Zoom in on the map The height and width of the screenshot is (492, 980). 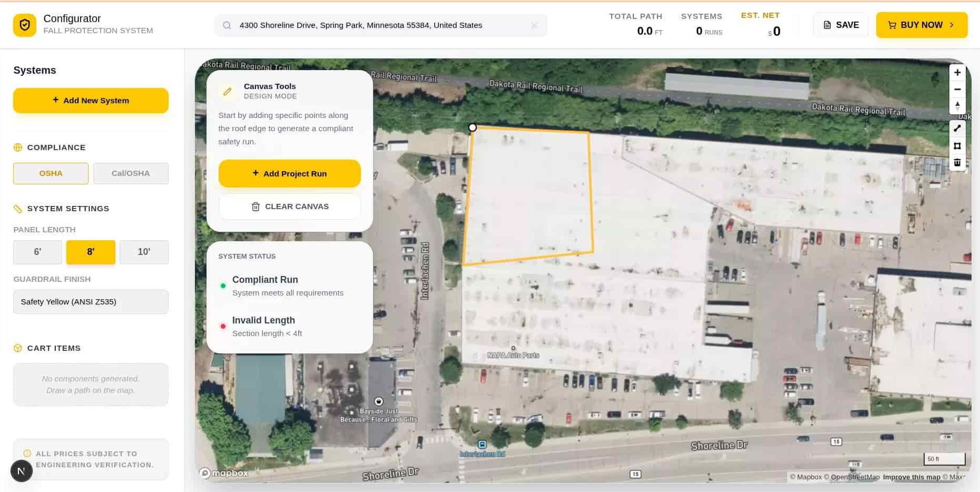pyautogui.click(x=957, y=73)
